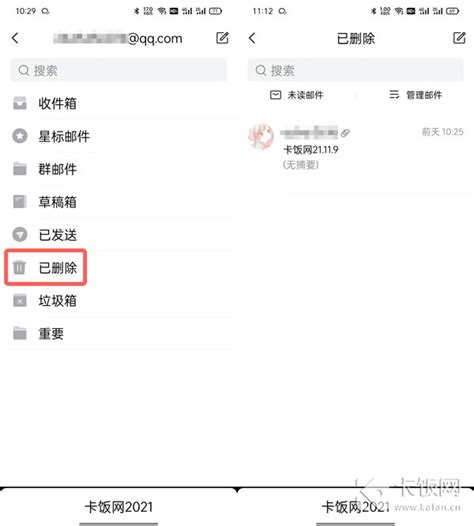474x526 pixels.
Task: Click the mailbox list search field
Action: (119, 70)
